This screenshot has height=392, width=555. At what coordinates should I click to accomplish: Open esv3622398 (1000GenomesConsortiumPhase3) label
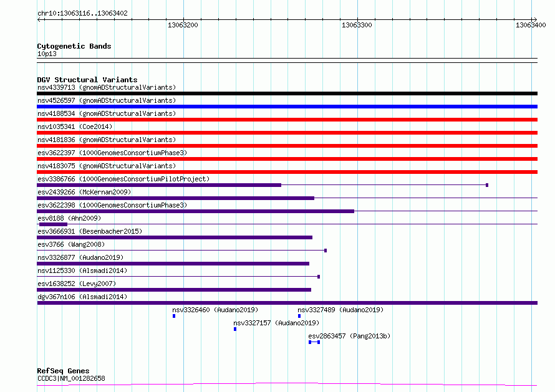pos(112,205)
